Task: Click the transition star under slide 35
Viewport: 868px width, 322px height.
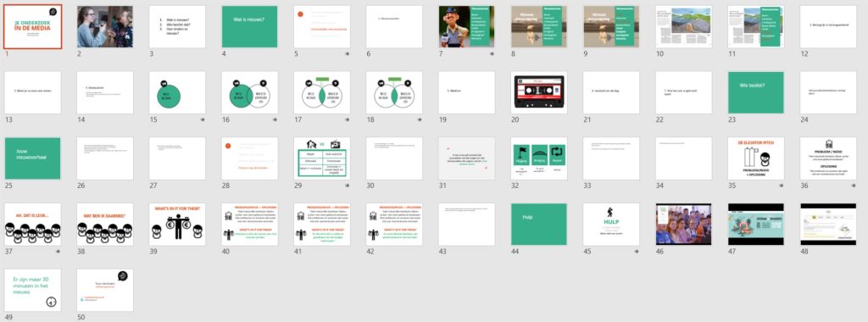Action: click(x=781, y=186)
